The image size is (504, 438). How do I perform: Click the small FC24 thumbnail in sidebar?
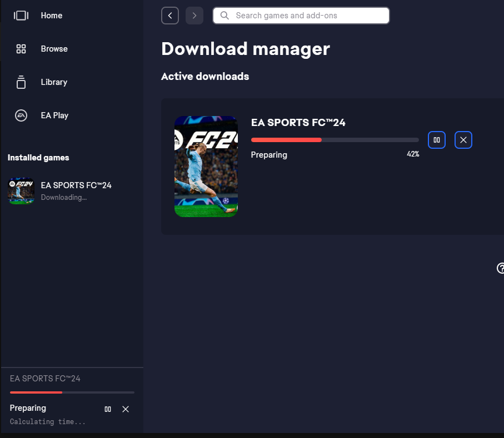click(x=21, y=191)
